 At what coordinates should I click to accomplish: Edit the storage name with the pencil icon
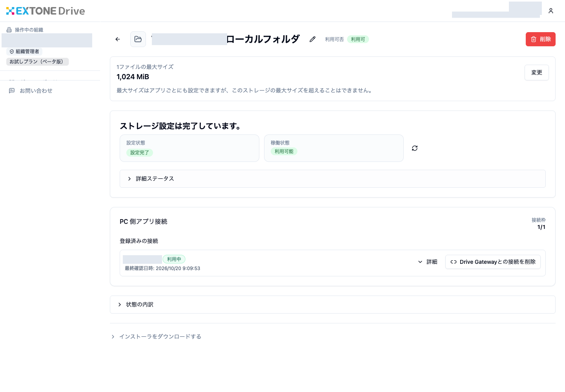pos(312,39)
